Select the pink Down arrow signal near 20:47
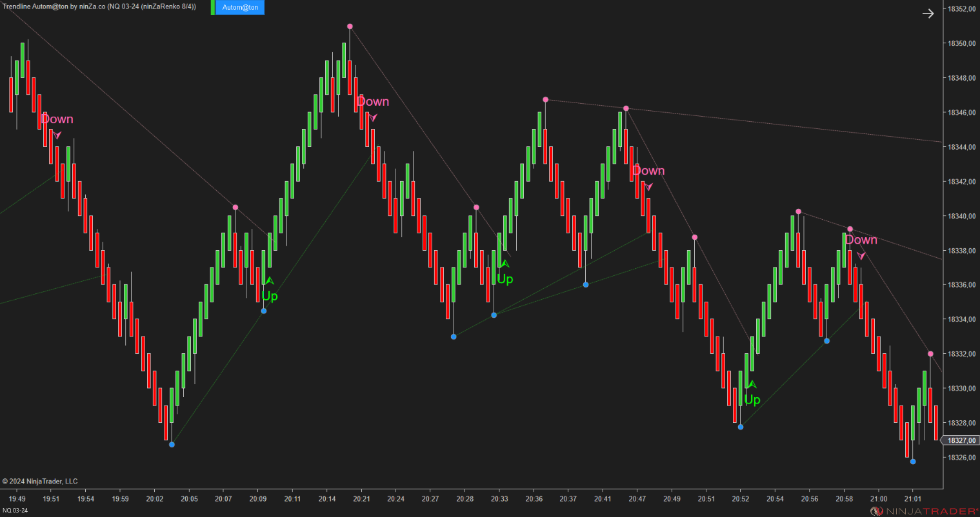The height and width of the screenshot is (517, 980). 648,187
